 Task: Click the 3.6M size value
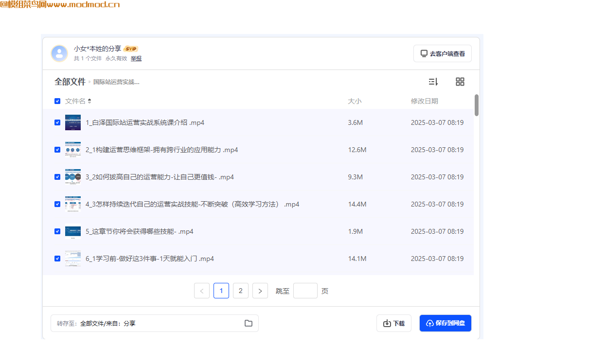[x=356, y=122]
